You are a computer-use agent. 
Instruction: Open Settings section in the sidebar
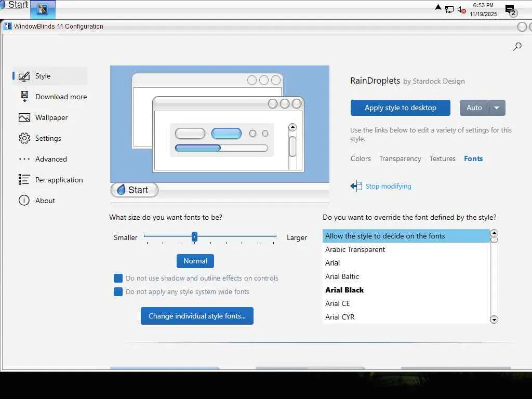pos(48,138)
